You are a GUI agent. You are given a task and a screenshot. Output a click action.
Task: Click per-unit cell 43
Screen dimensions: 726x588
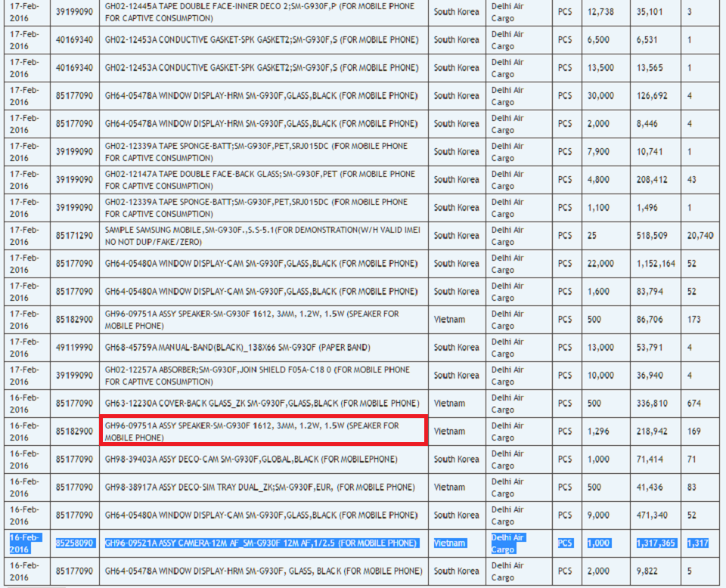point(700,180)
